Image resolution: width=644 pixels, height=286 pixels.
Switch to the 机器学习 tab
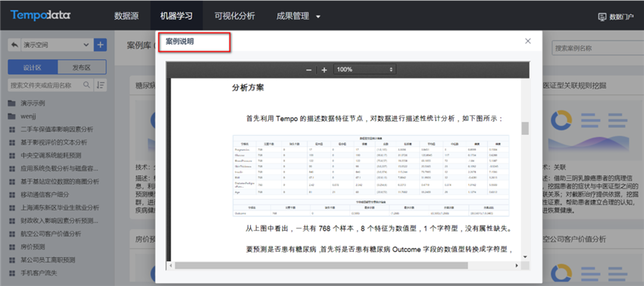177,16
